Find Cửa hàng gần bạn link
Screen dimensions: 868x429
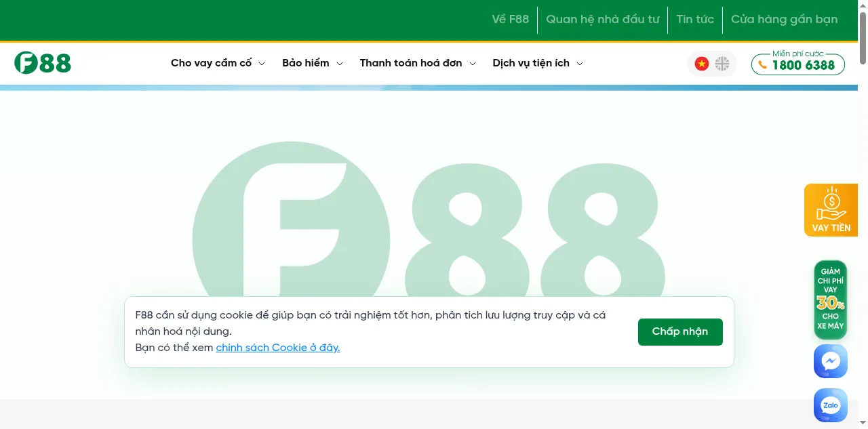pos(785,20)
